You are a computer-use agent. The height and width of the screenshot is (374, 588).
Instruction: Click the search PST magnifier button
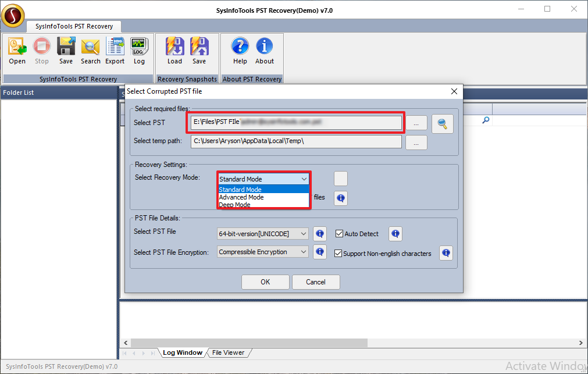point(443,124)
